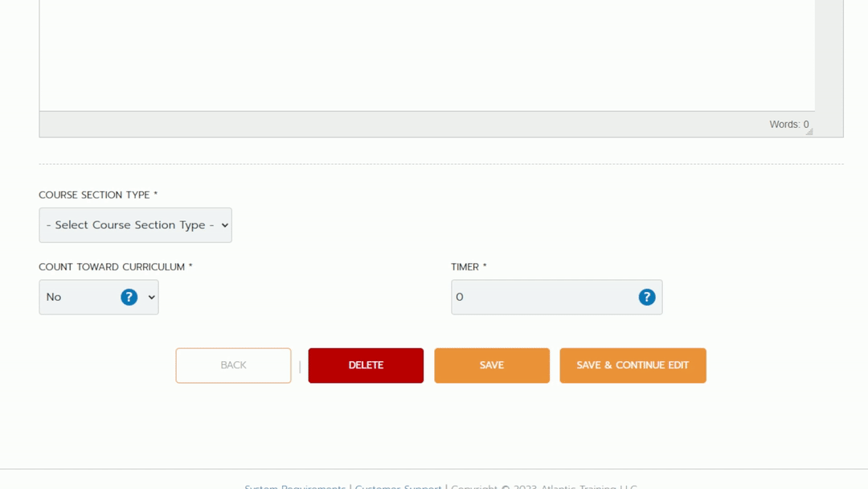Click the empty text editor area
The image size is (868, 489).
point(426,56)
